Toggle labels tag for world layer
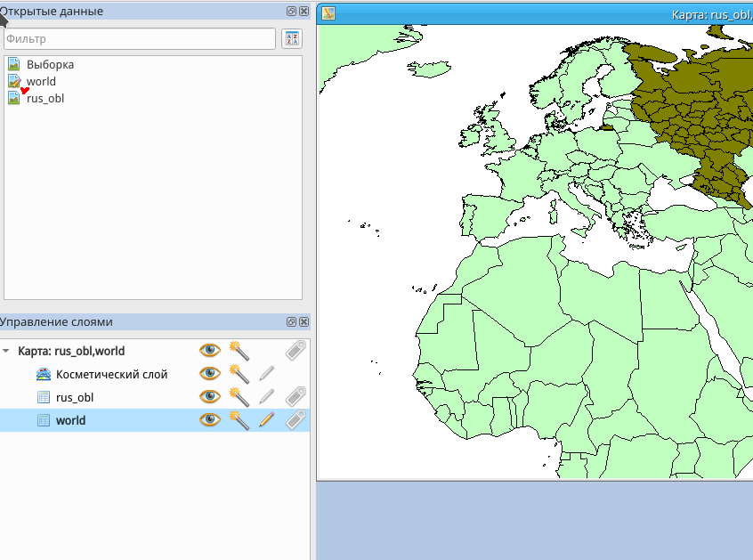Screen dimensions: 753x560 pyautogui.click(x=296, y=420)
